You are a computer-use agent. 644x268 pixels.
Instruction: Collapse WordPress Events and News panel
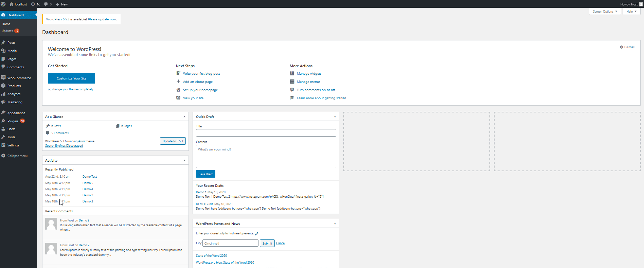(x=335, y=224)
